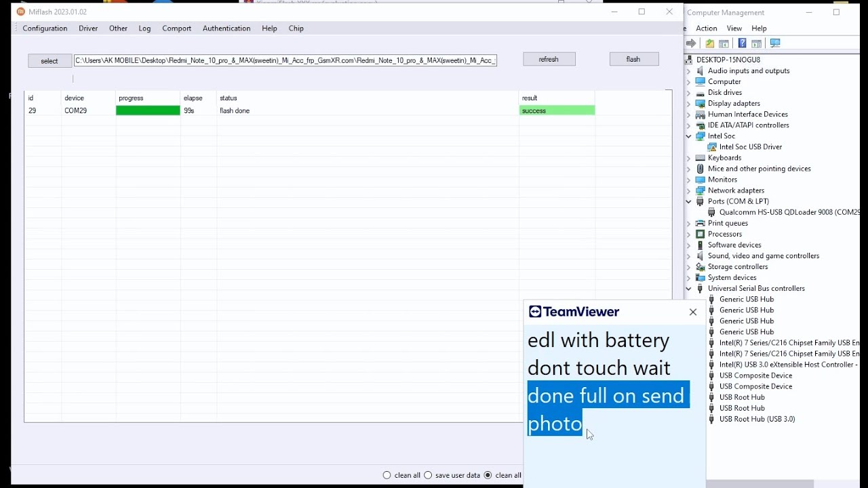The width and height of the screenshot is (868, 488).
Task: Expand the Monitors node
Action: [689, 180]
